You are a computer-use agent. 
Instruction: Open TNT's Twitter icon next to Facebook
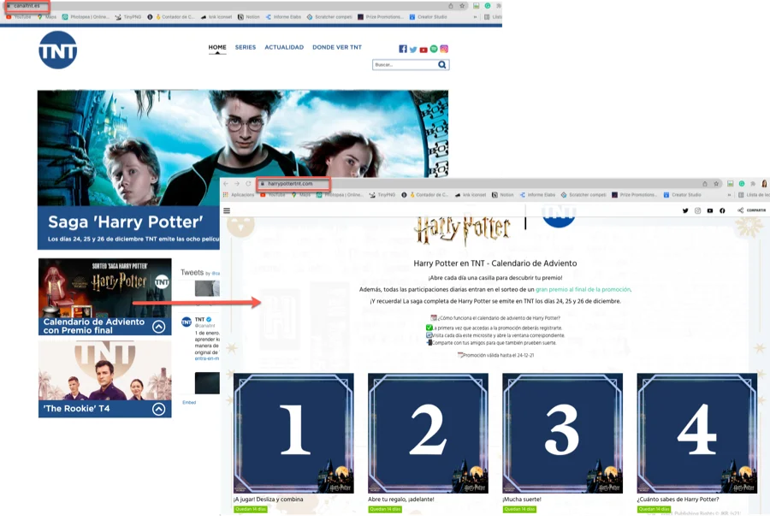[x=413, y=49]
